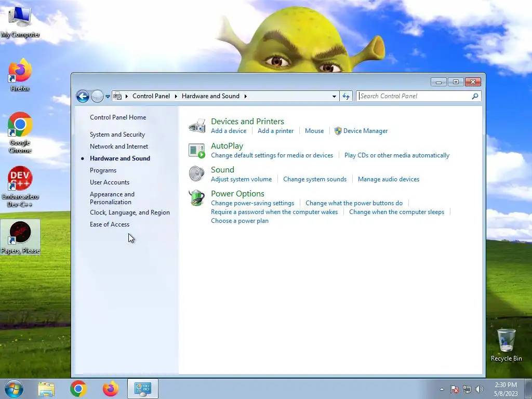Image resolution: width=532 pixels, height=399 pixels.
Task: Select Hardware and Sound in sidebar
Action: 120,158
